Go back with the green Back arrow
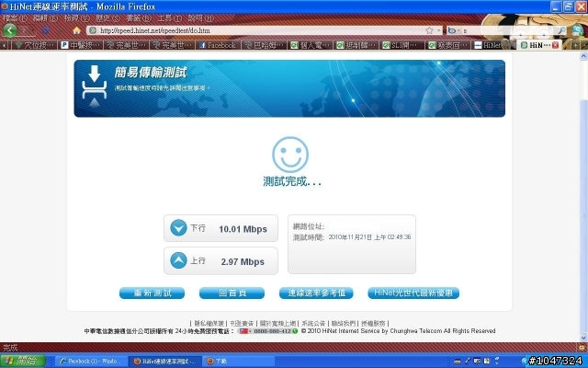Image resolution: width=588 pixels, height=368 pixels. pos(10,30)
